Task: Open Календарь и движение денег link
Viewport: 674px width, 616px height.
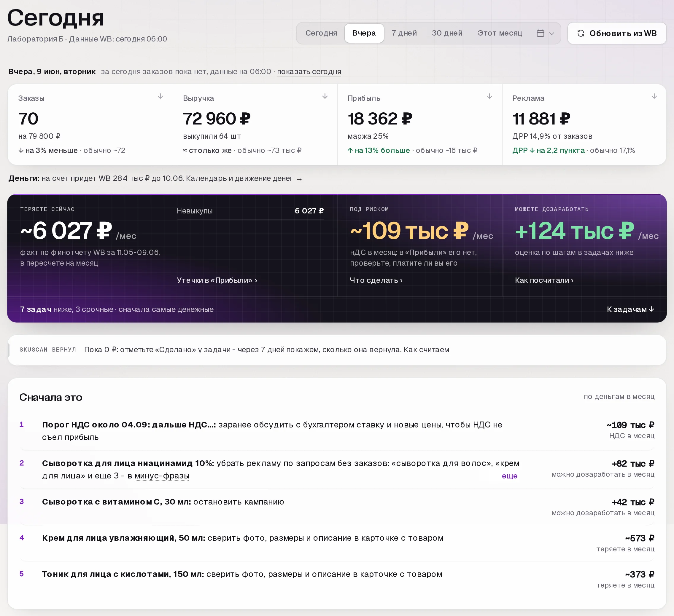Action: (244, 178)
